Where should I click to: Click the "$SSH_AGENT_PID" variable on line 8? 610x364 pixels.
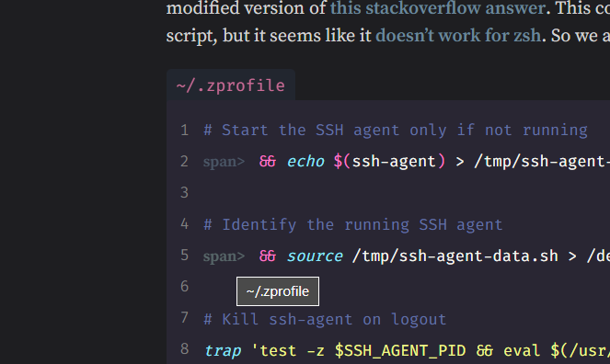[400, 351]
